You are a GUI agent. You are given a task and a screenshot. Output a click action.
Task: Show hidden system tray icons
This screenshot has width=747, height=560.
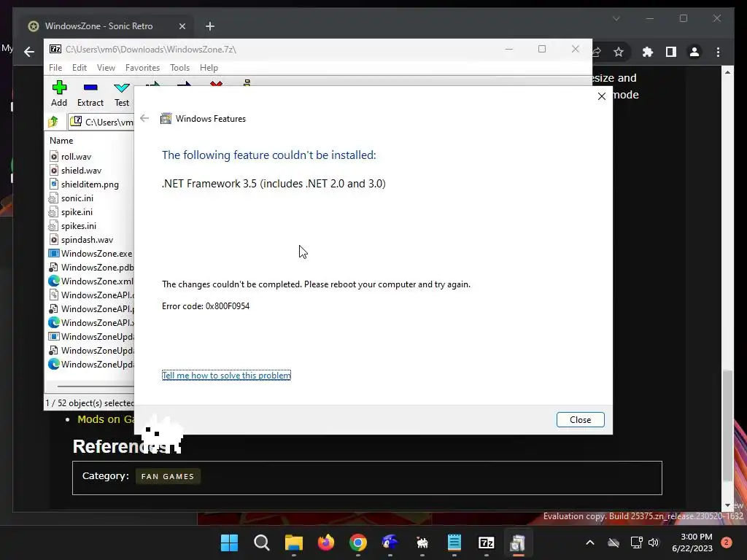589,542
